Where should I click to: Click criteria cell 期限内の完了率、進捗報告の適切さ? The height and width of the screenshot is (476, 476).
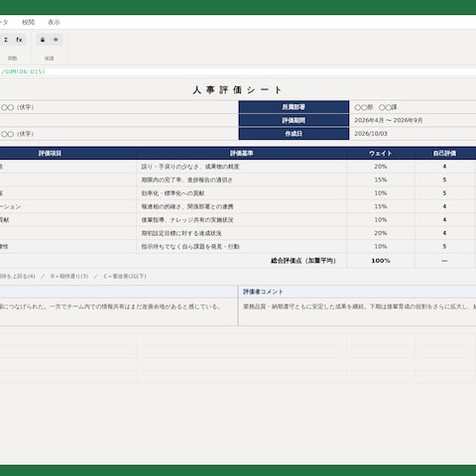pos(242,179)
